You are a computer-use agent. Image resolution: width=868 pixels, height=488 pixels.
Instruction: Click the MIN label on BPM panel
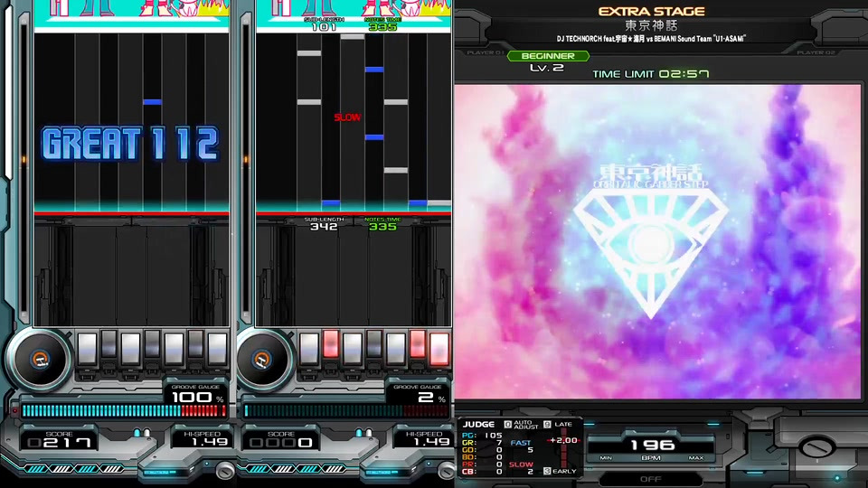pos(606,458)
